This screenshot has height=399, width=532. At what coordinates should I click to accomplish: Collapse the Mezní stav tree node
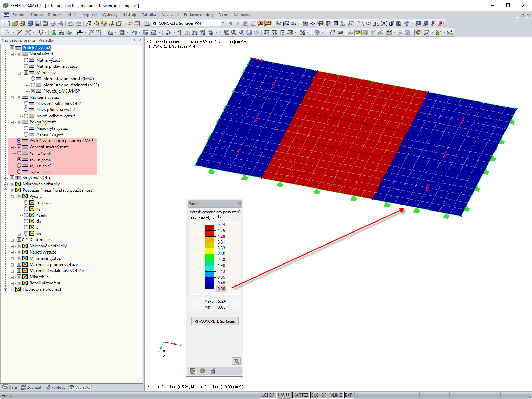(19, 73)
